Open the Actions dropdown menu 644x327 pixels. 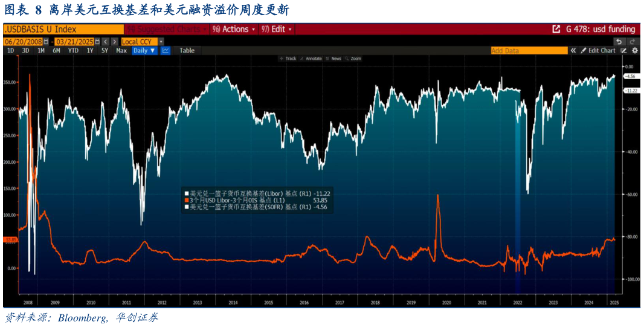(x=235, y=29)
